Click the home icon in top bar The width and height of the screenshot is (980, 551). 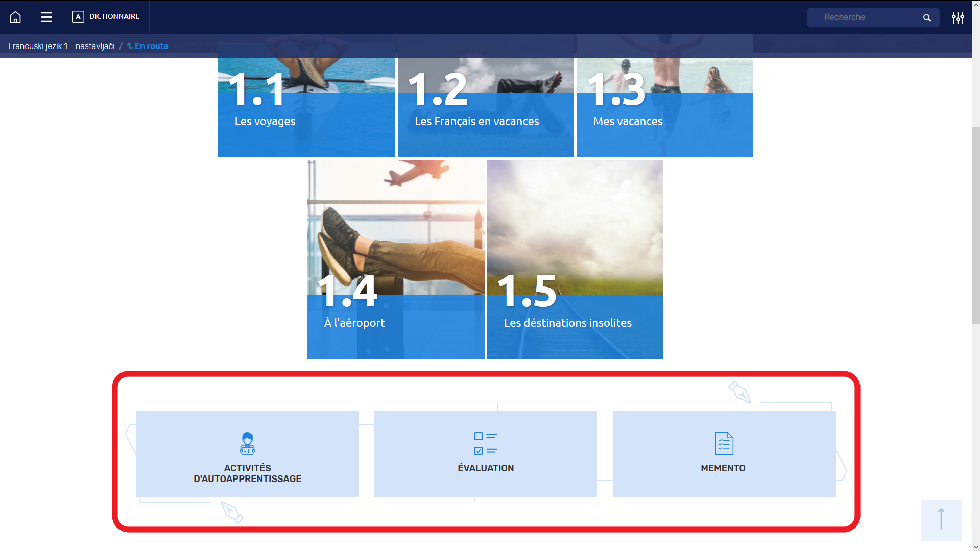[x=15, y=17]
